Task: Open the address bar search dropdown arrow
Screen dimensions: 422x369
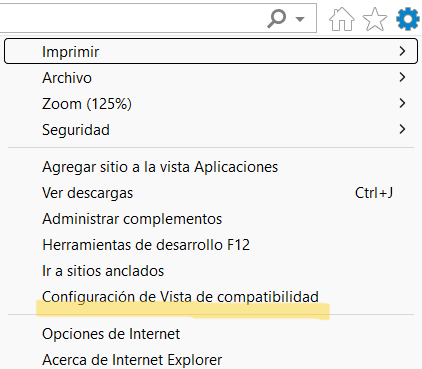Action: (x=300, y=19)
